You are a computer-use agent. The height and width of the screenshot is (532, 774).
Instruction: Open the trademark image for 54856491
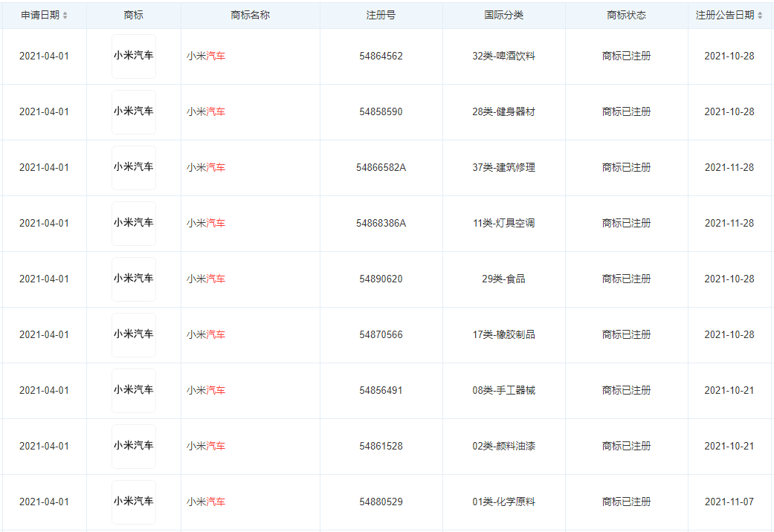pos(134,391)
